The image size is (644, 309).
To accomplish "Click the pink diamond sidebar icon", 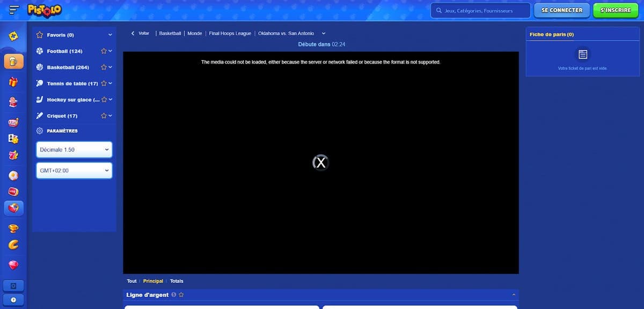I will (13, 265).
